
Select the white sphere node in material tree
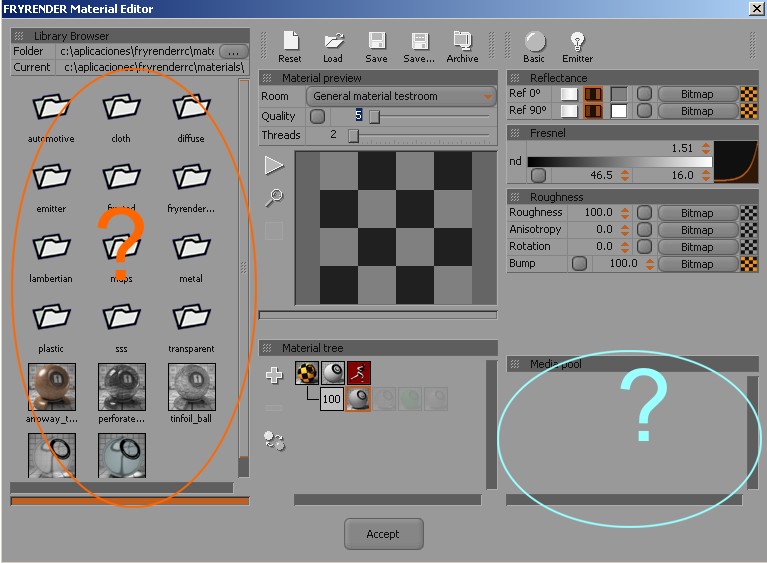[333, 373]
